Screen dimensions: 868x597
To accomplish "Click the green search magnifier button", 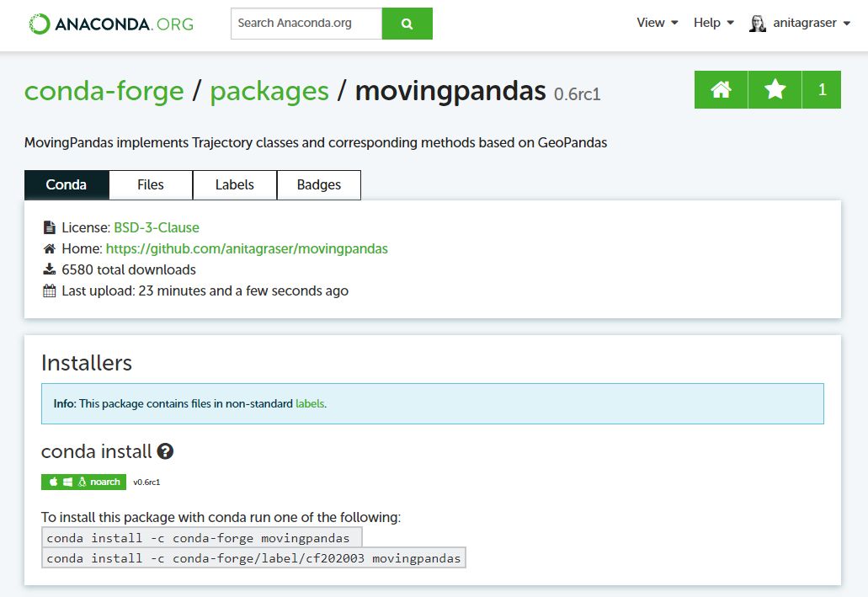I will coord(407,24).
